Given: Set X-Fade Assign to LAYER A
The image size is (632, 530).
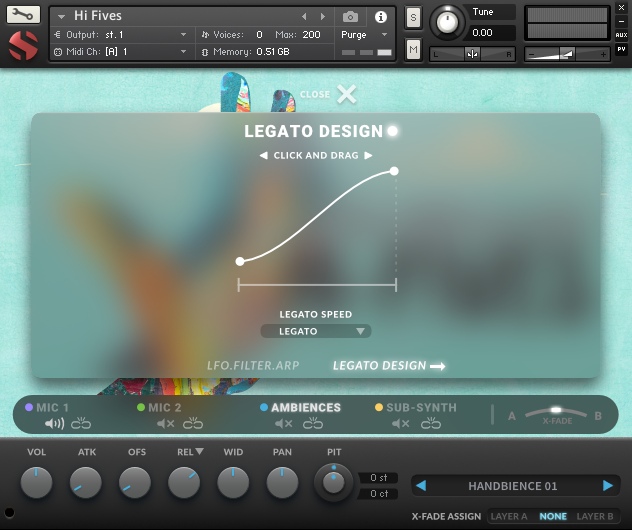Looking at the screenshot, I should click(x=509, y=516).
